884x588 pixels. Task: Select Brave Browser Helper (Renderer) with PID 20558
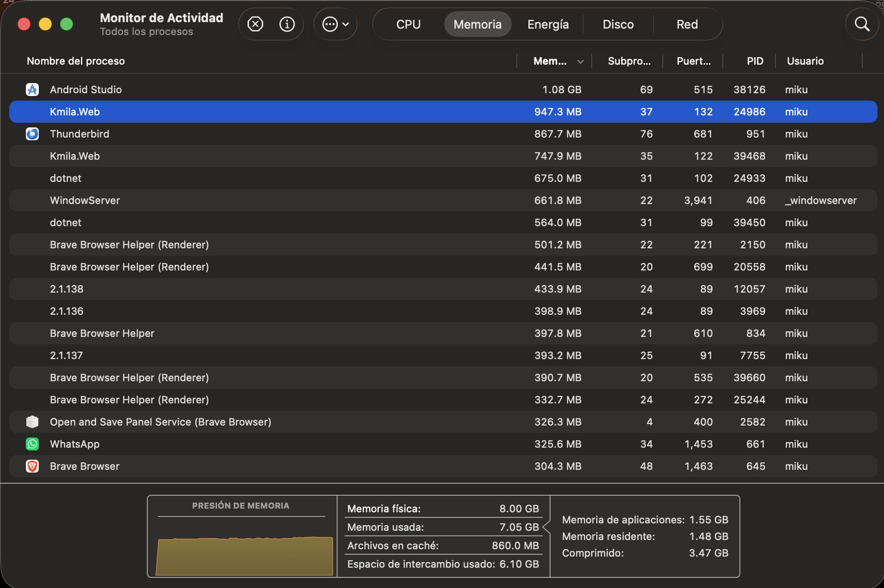[x=443, y=267]
